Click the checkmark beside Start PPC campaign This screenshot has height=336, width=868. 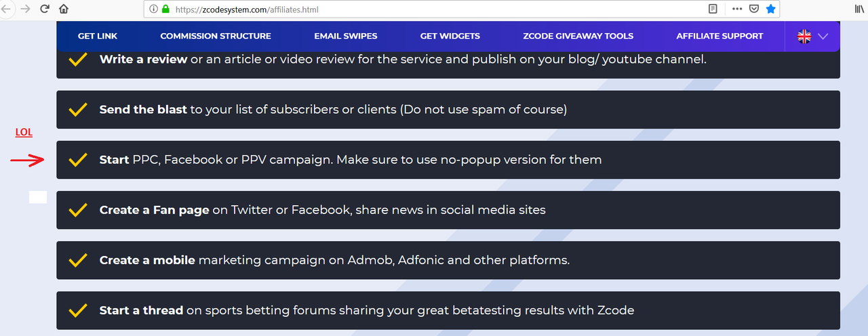point(79,160)
